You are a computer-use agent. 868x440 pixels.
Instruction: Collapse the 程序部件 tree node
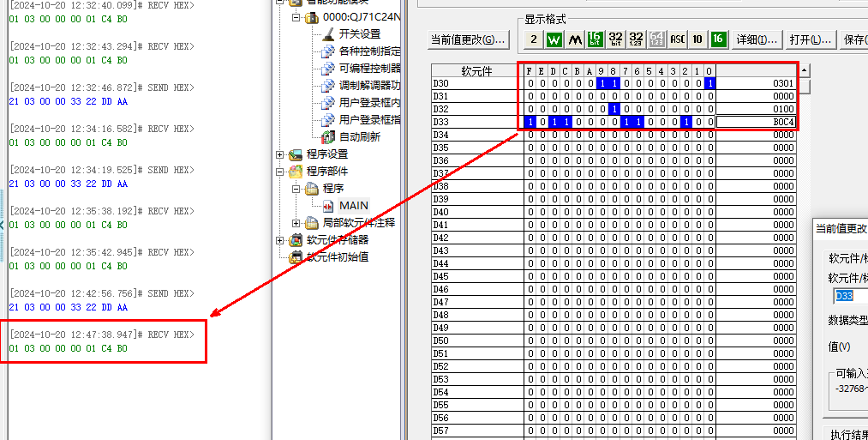(x=280, y=172)
